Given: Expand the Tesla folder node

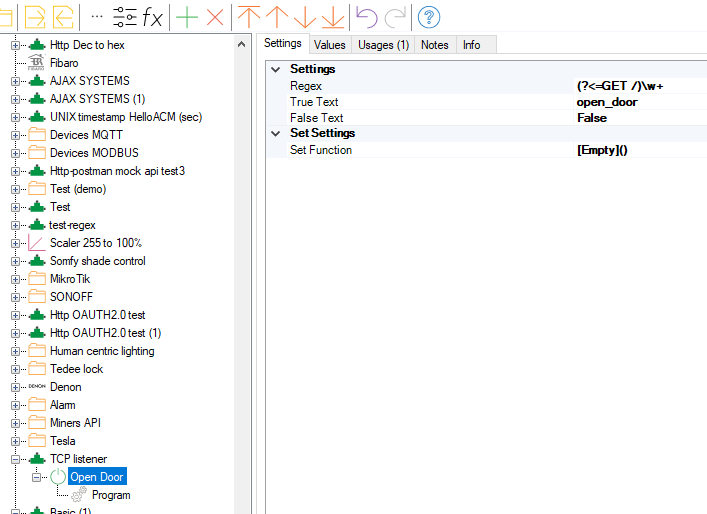Looking at the screenshot, I should pyautogui.click(x=16, y=441).
